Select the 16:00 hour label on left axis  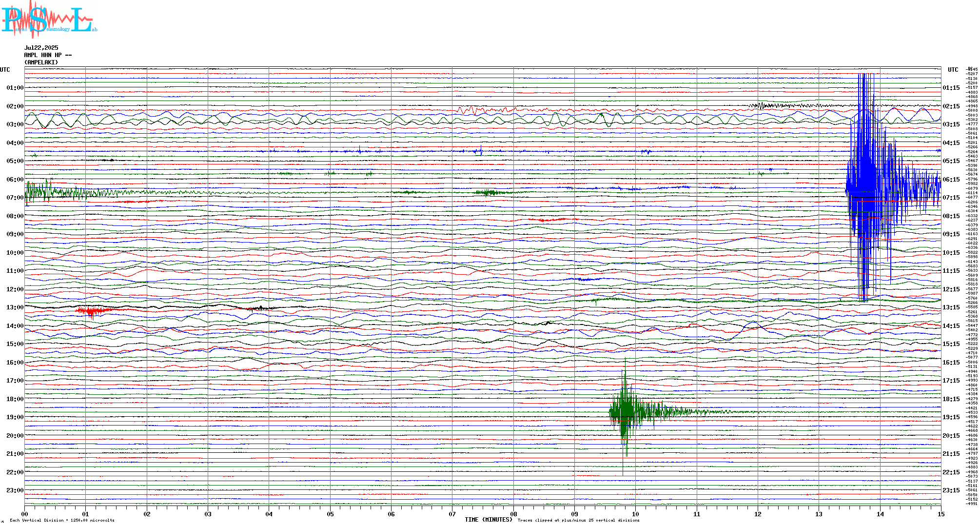[15, 363]
